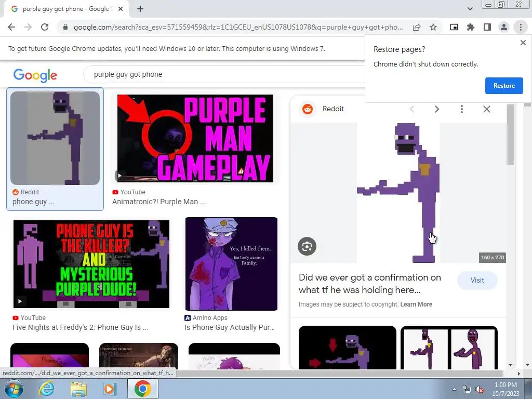Viewport: 532px width, 399px height.
Task: Open related image with red arrows
Action: point(348,348)
